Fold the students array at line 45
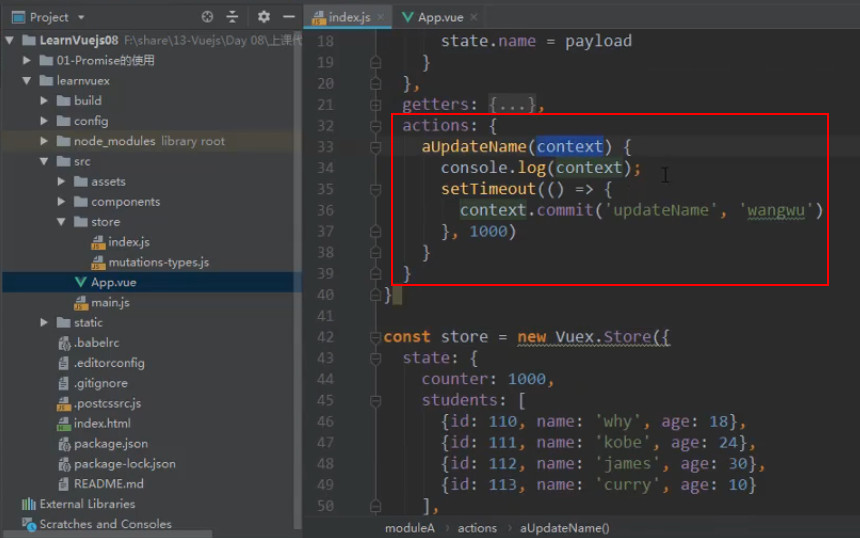860x538 pixels. pos(376,400)
